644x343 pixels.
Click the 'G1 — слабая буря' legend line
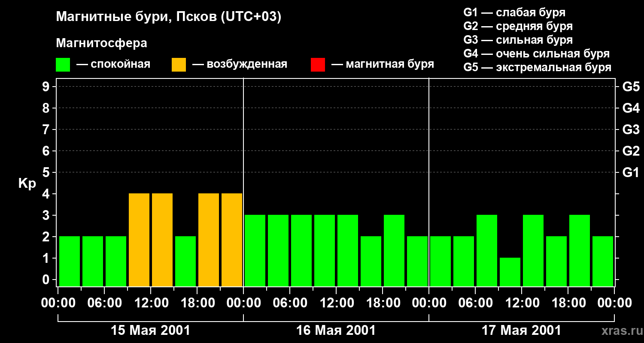pos(514,12)
